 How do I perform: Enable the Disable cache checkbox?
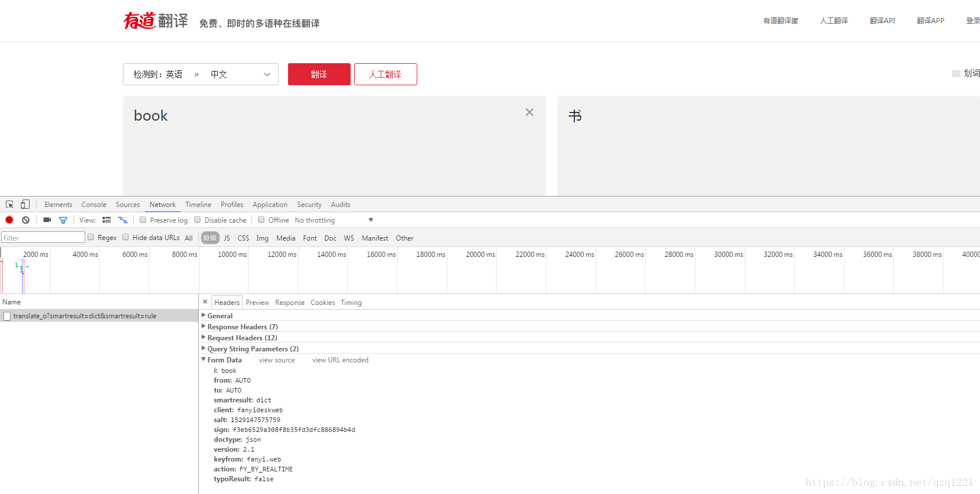click(198, 220)
